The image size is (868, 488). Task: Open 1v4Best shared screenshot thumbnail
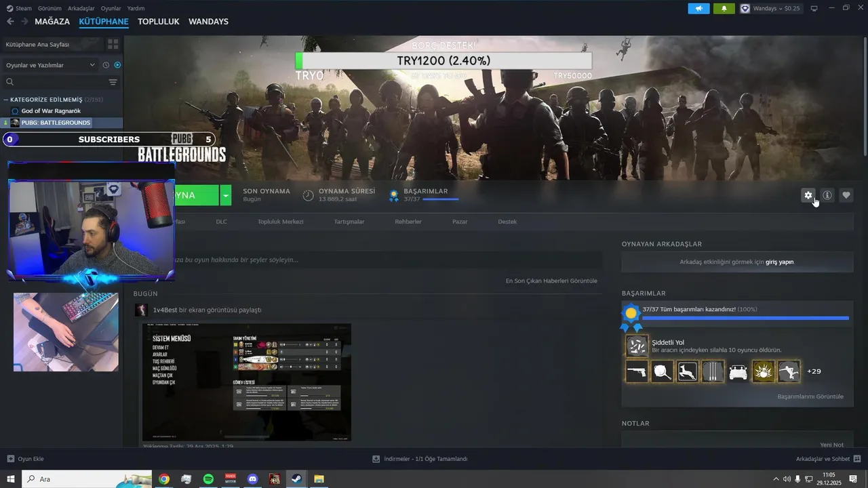pos(247,382)
